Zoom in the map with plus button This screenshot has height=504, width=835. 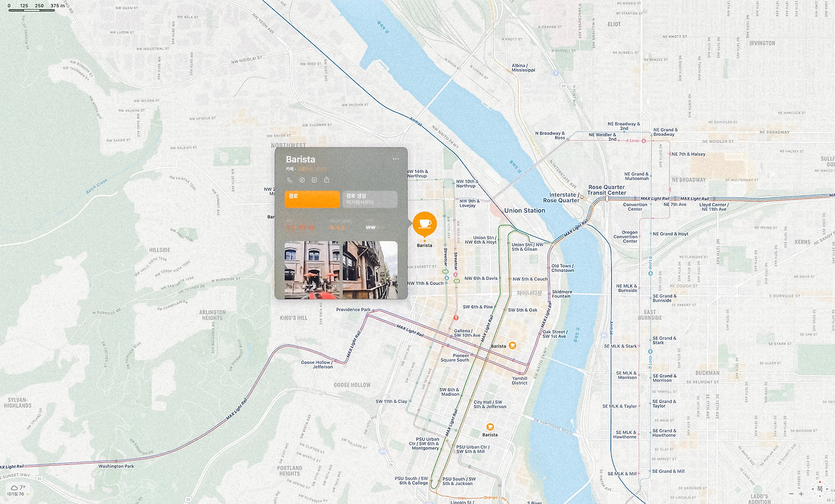[801, 494]
